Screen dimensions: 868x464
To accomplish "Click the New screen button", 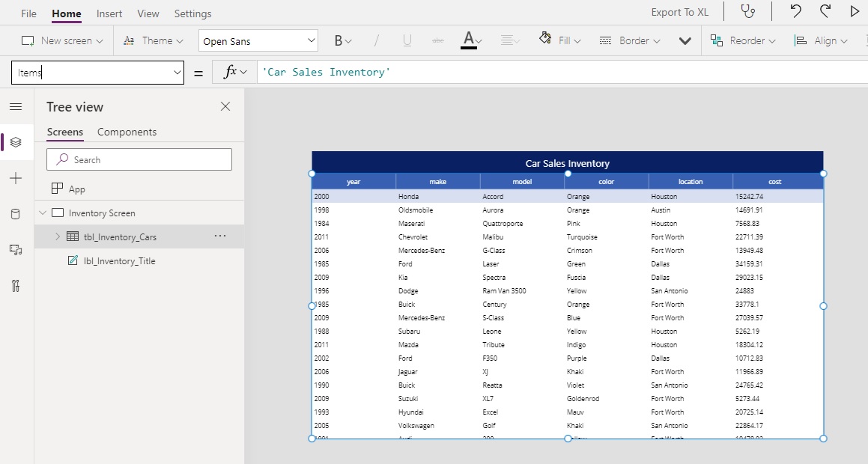I will (x=61, y=40).
